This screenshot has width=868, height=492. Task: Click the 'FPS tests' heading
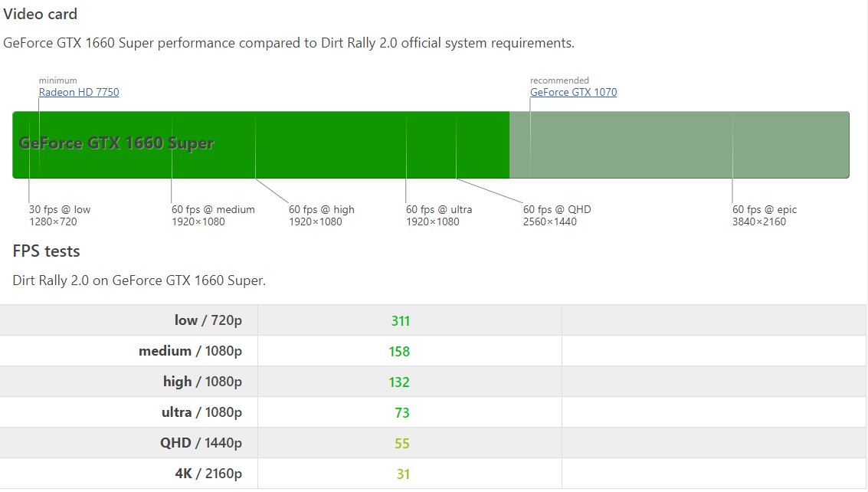(47, 251)
